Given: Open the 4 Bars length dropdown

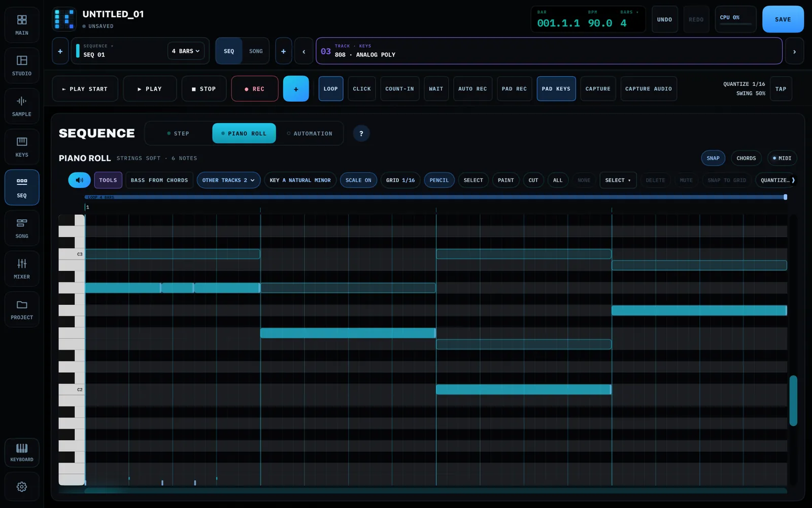Looking at the screenshot, I should click(x=186, y=51).
